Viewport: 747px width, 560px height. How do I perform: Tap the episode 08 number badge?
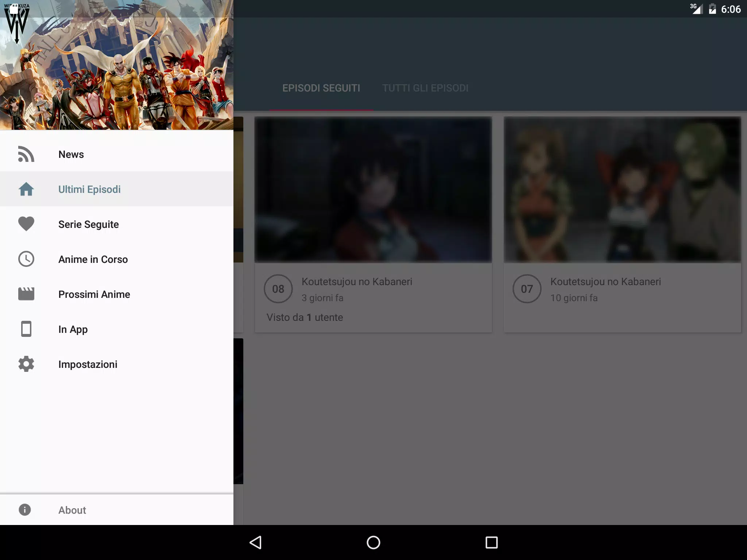pos(278,289)
